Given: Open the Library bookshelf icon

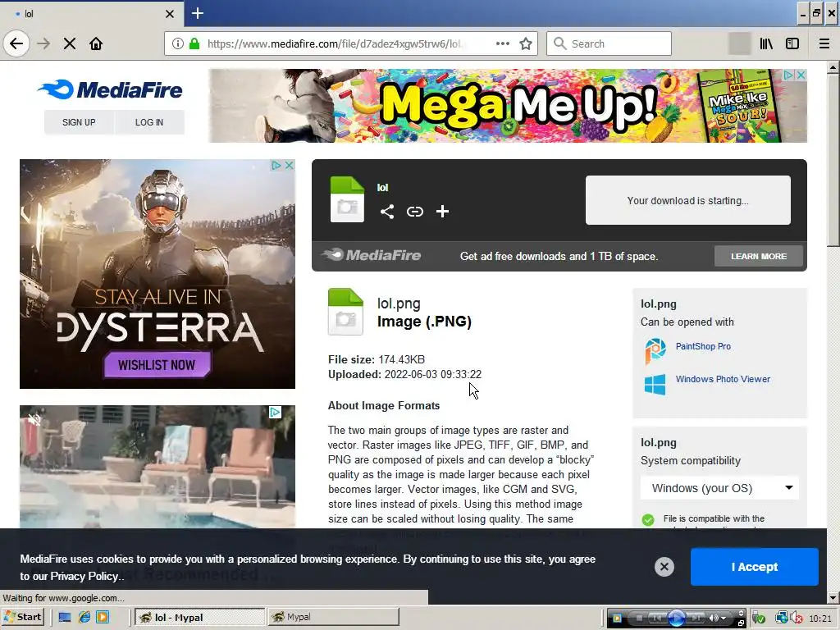Looking at the screenshot, I should 766,43.
